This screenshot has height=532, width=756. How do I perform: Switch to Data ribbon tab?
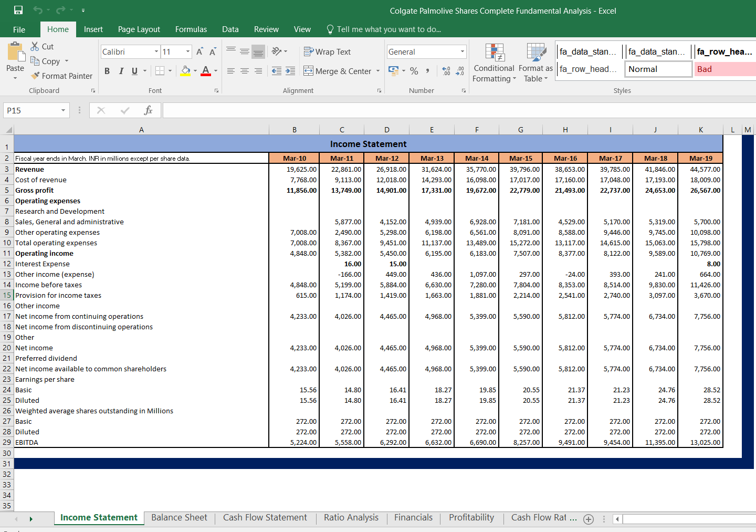pos(230,29)
